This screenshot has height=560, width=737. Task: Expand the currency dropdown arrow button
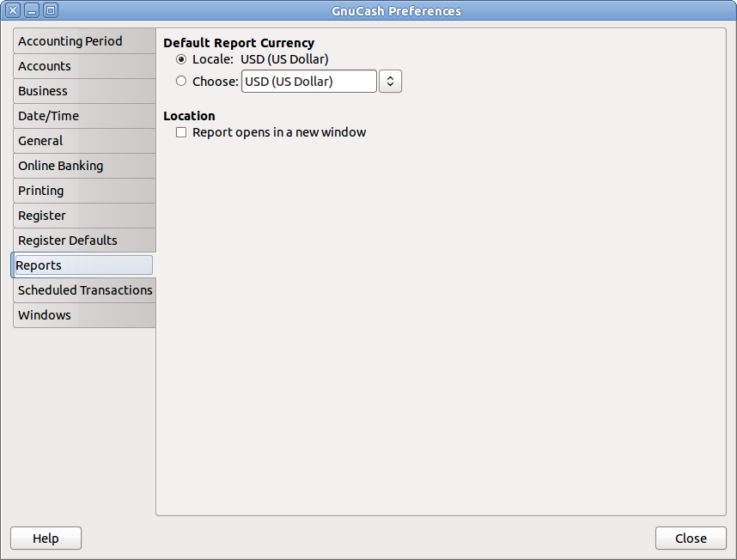point(390,82)
